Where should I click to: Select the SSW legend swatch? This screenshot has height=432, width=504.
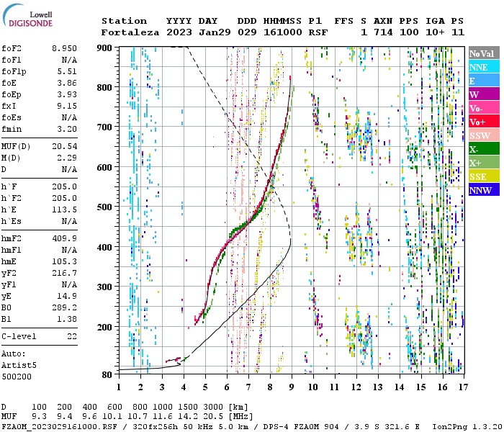pyautogui.click(x=484, y=135)
